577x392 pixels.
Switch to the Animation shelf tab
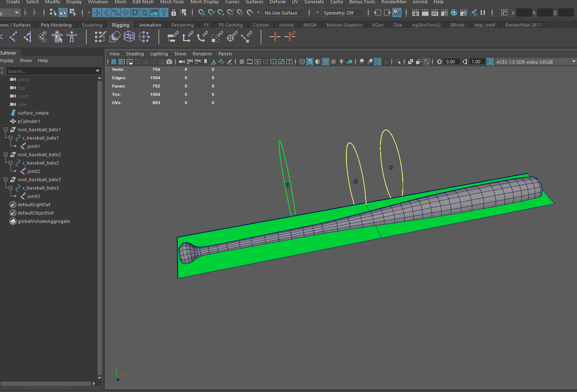(150, 25)
